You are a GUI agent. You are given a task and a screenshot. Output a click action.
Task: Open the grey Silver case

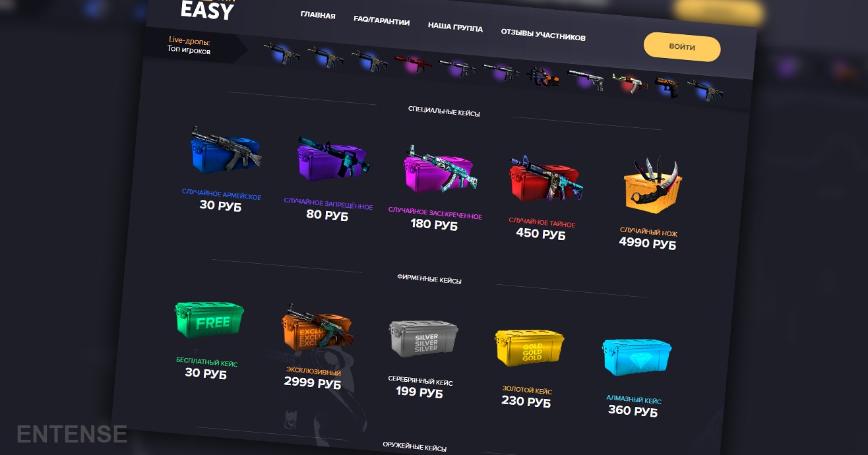(x=424, y=340)
